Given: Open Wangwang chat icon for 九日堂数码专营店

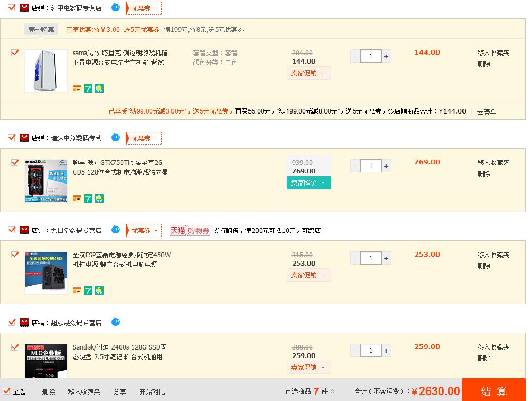Looking at the screenshot, I should coord(116,230).
